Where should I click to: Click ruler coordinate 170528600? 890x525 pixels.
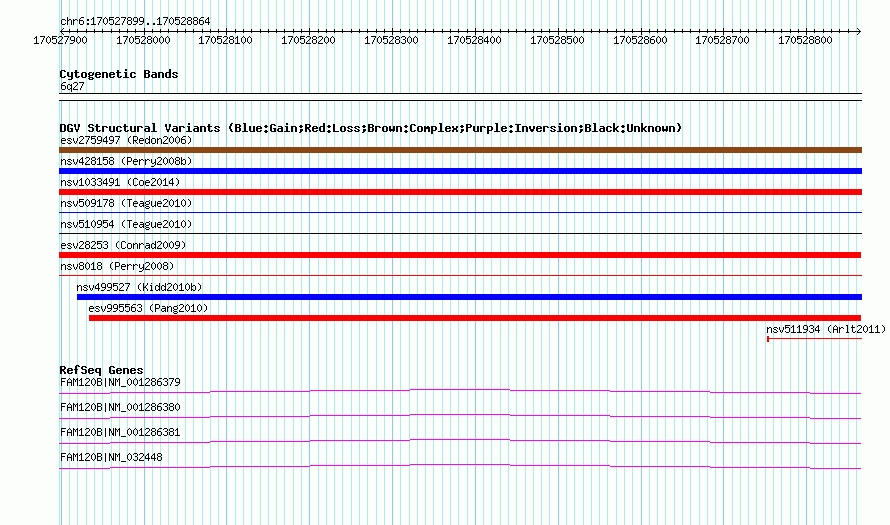click(640, 40)
